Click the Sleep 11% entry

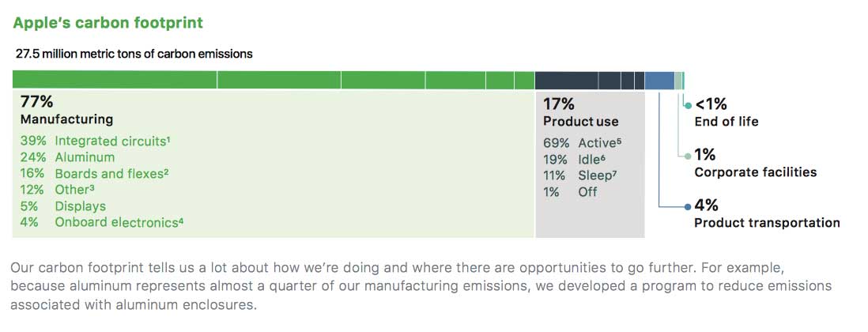point(576,175)
